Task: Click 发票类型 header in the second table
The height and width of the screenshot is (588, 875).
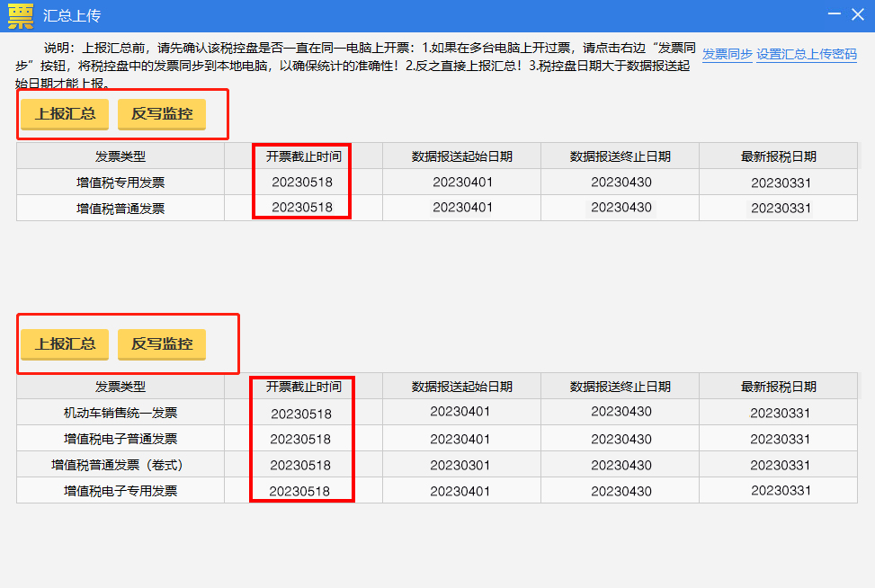Action: tap(121, 387)
